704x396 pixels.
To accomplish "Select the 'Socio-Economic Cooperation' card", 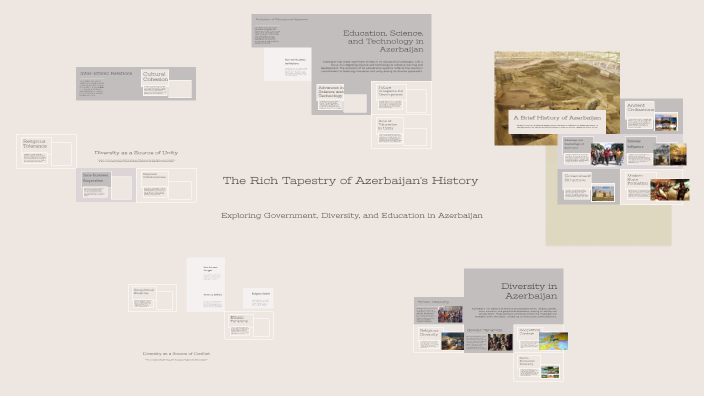I will click(x=106, y=185).
